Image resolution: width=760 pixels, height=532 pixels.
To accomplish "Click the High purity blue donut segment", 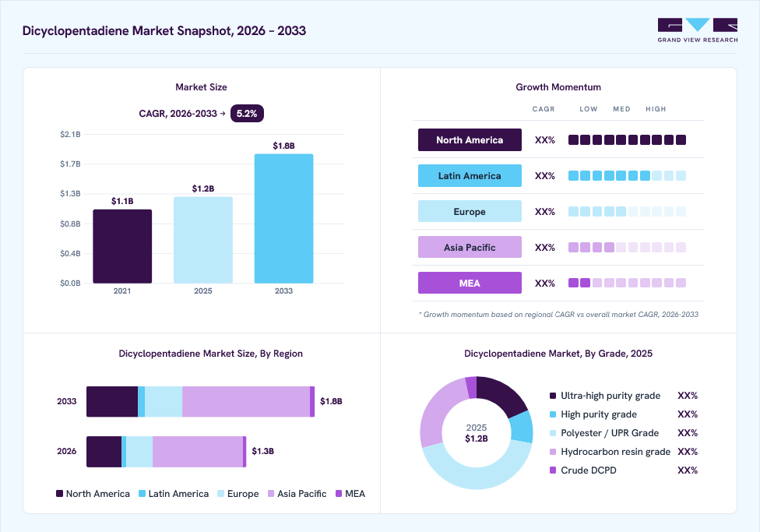I will pos(522,427).
